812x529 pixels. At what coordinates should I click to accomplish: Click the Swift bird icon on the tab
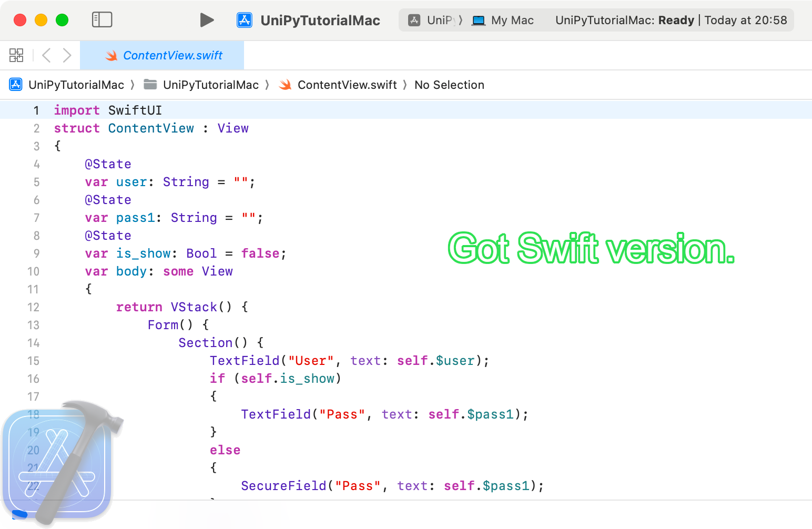tap(111, 55)
